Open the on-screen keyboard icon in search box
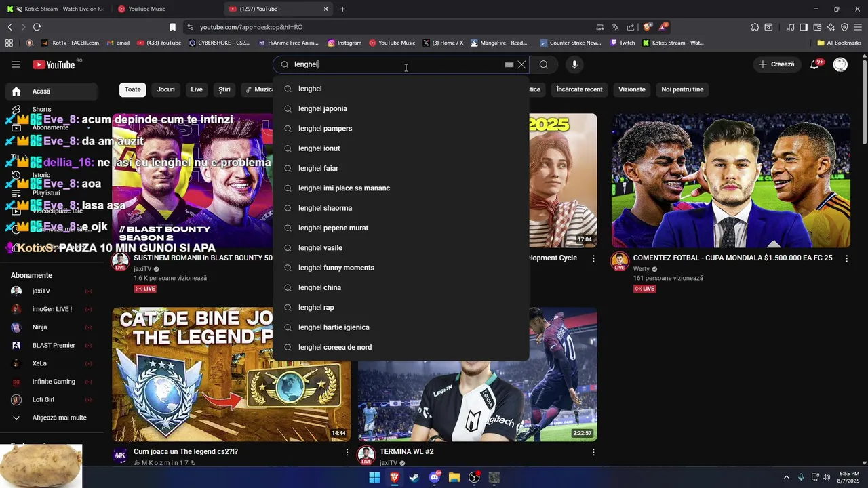This screenshot has height=488, width=868. coord(509,65)
